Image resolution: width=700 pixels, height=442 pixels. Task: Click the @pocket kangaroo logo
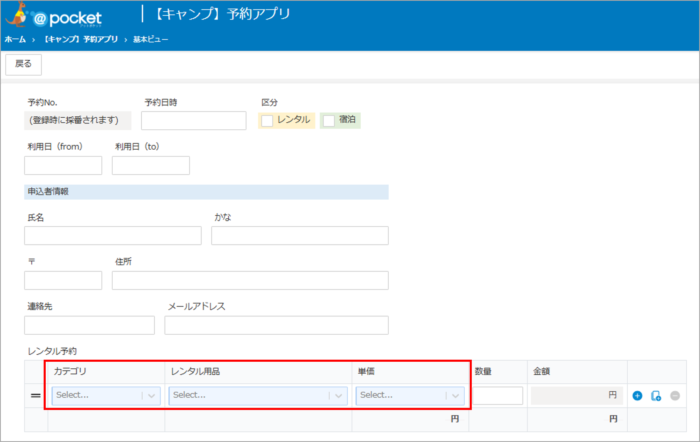click(54, 15)
